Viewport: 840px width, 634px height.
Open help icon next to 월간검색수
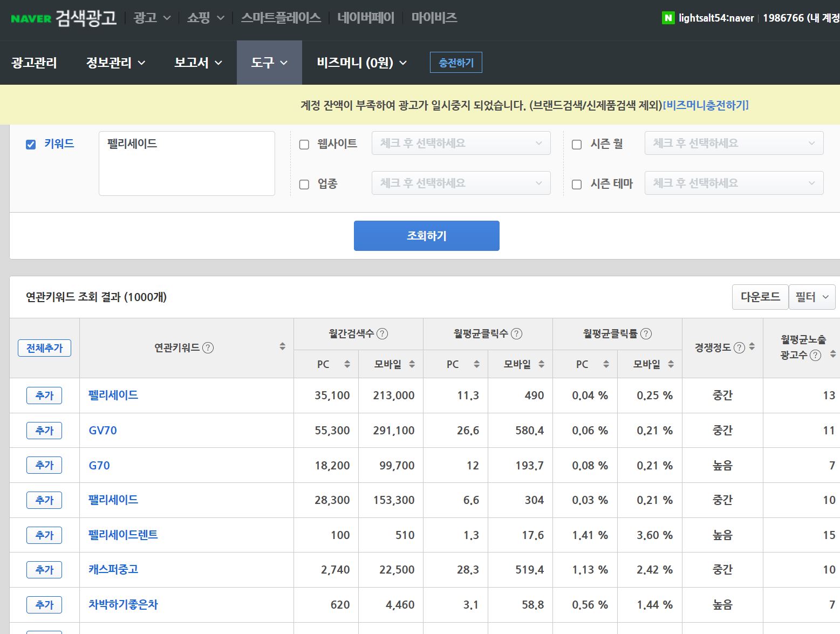(x=382, y=333)
